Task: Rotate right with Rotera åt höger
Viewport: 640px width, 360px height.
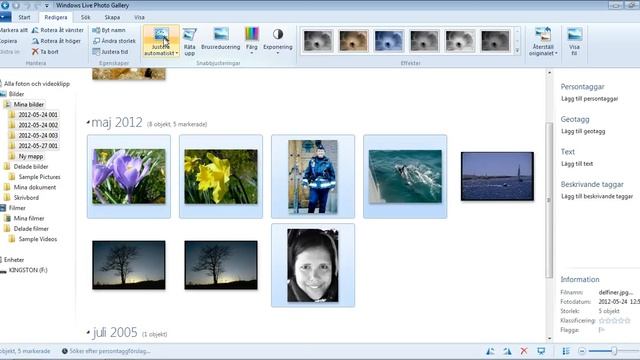Action: click(56, 41)
